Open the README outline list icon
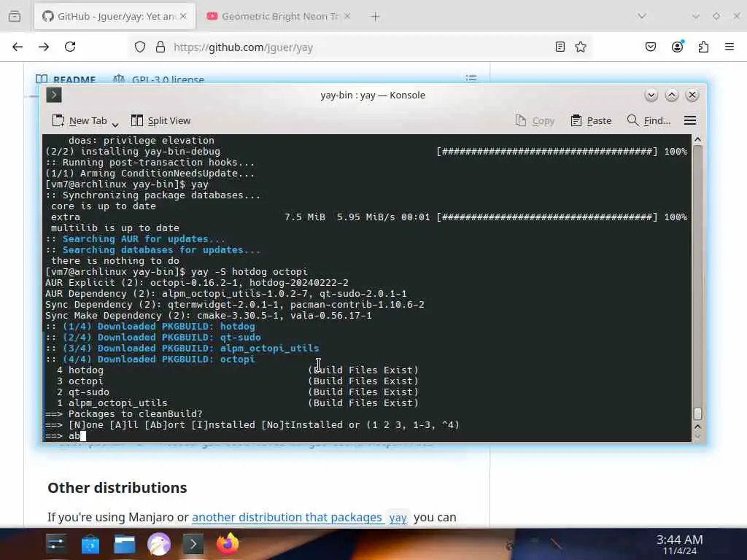Screen dimensions: 747x560 [471, 78]
